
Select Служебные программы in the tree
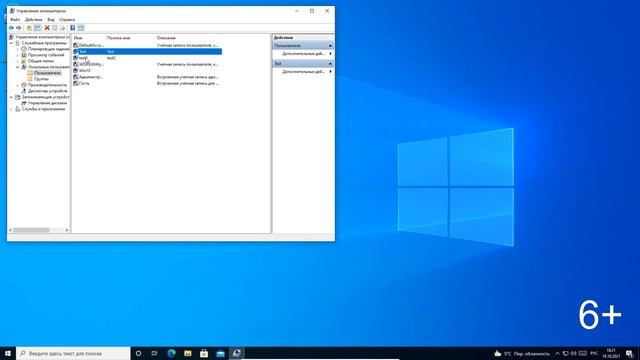44,43
